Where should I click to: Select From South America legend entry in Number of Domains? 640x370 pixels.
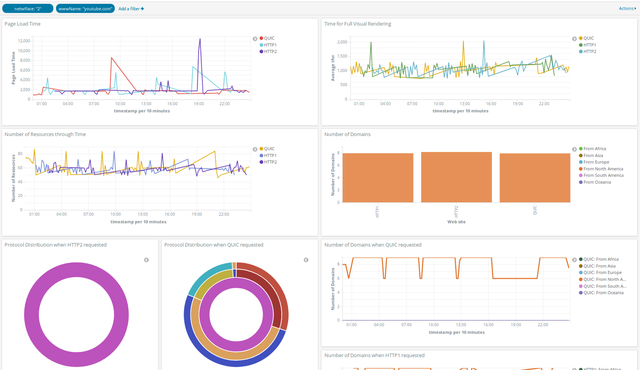(x=602, y=175)
